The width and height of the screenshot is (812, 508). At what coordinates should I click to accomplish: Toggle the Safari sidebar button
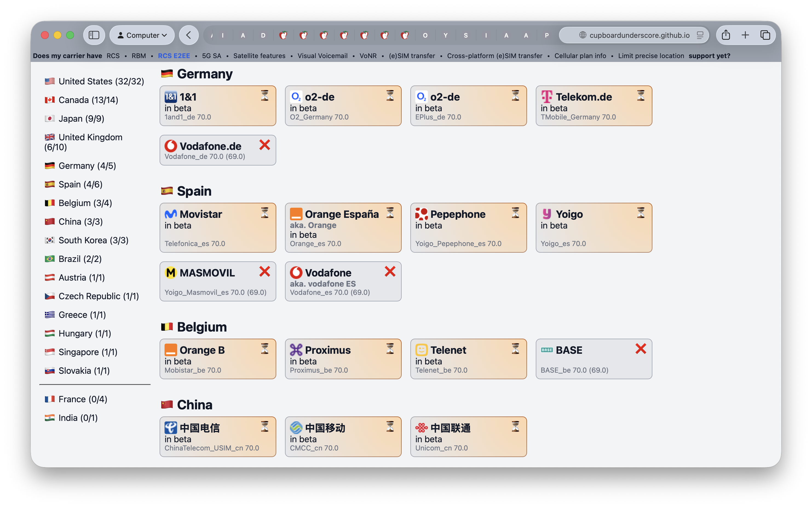(94, 35)
